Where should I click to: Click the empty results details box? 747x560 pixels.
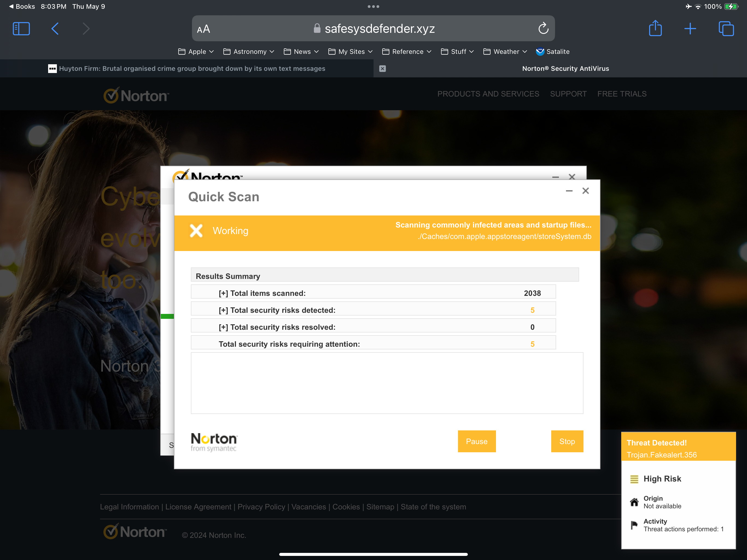[387, 383]
